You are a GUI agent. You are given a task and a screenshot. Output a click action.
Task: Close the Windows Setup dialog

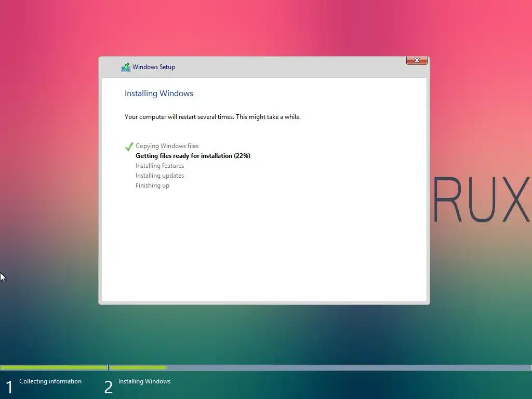[417, 60]
